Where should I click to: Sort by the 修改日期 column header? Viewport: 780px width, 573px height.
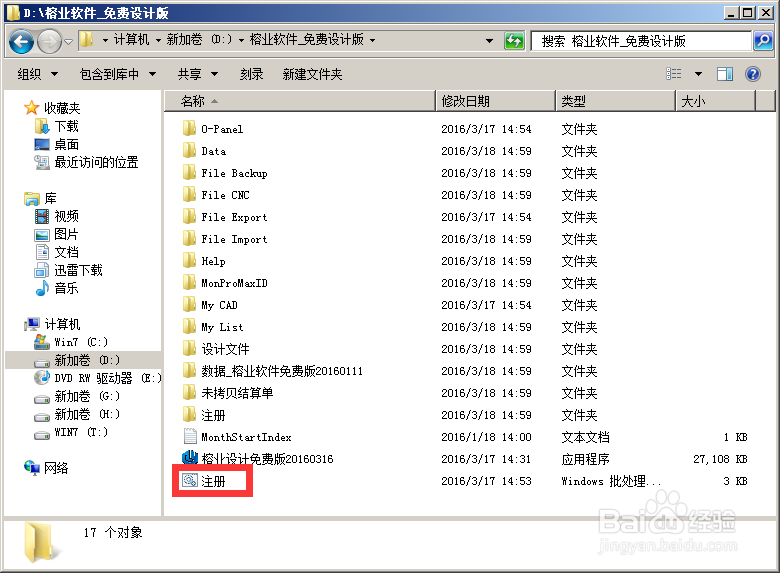pos(495,101)
